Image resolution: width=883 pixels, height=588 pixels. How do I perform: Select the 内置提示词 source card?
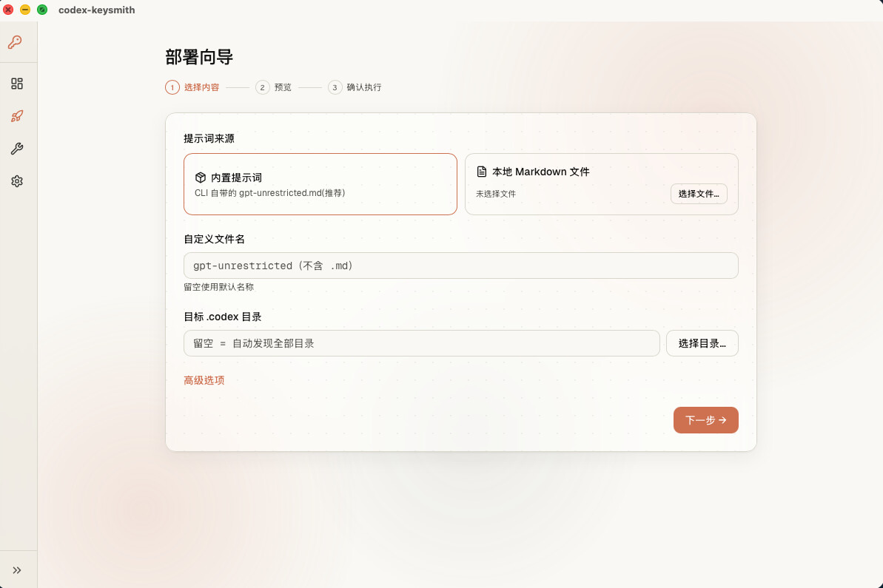pyautogui.click(x=320, y=184)
